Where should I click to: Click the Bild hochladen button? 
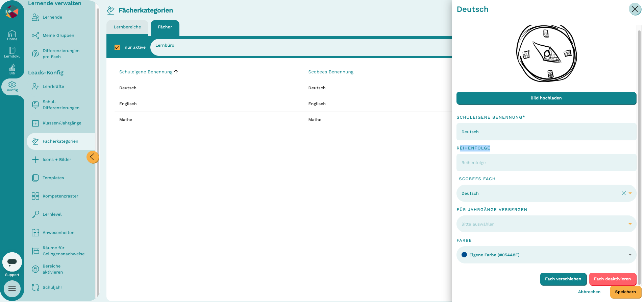546,98
